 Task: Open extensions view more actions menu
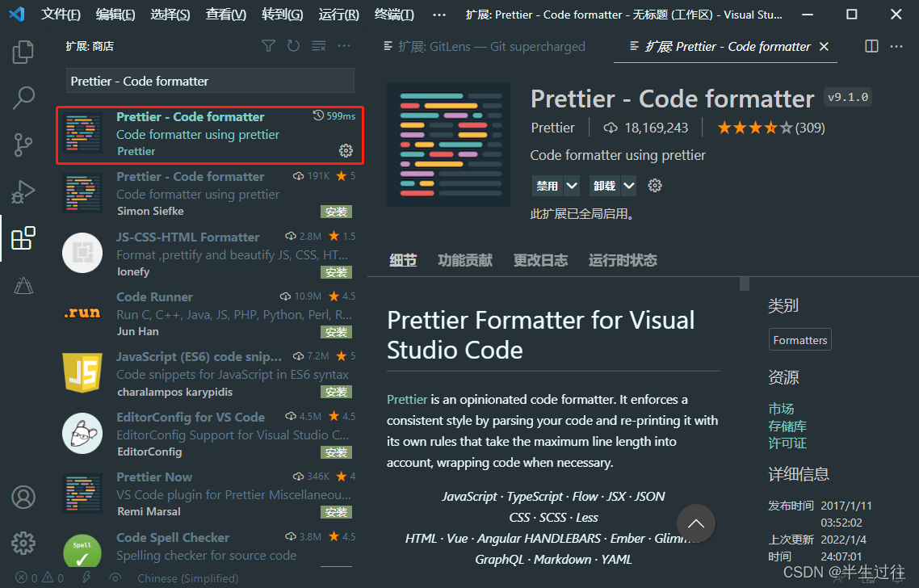(x=344, y=46)
